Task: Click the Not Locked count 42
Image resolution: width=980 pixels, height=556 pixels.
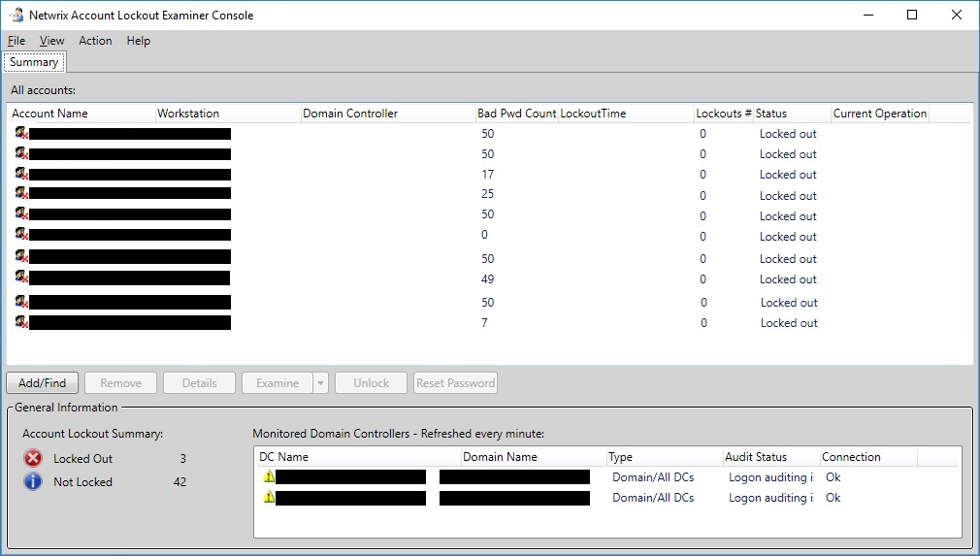Action: click(180, 481)
